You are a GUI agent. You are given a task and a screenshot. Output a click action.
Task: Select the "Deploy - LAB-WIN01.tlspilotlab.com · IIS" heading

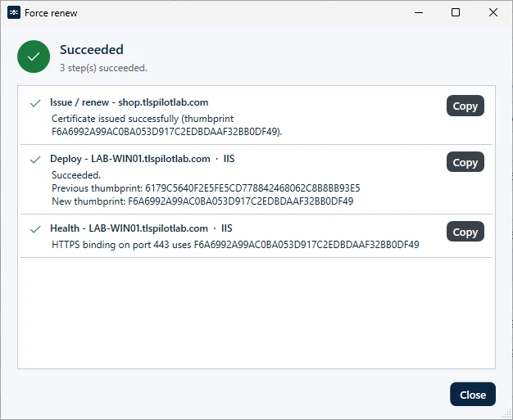pyautogui.click(x=143, y=159)
